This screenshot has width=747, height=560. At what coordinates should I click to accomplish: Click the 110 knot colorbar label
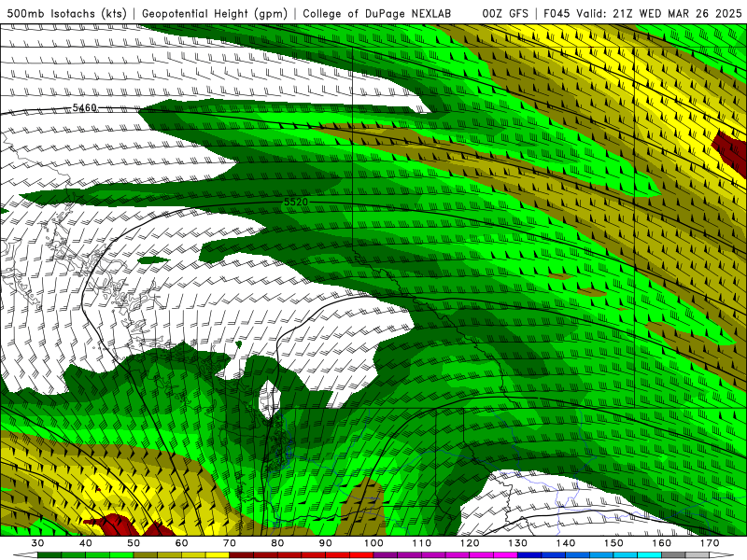click(422, 543)
